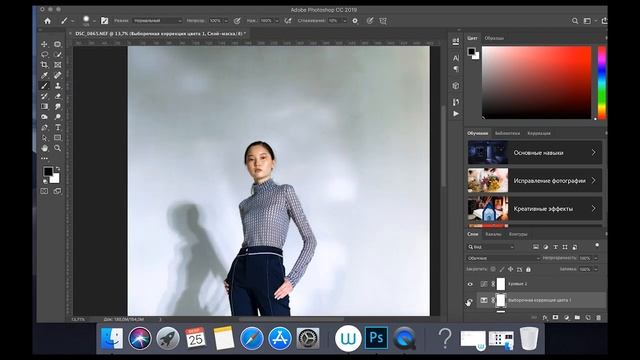Select the Smudge tool

point(58,107)
